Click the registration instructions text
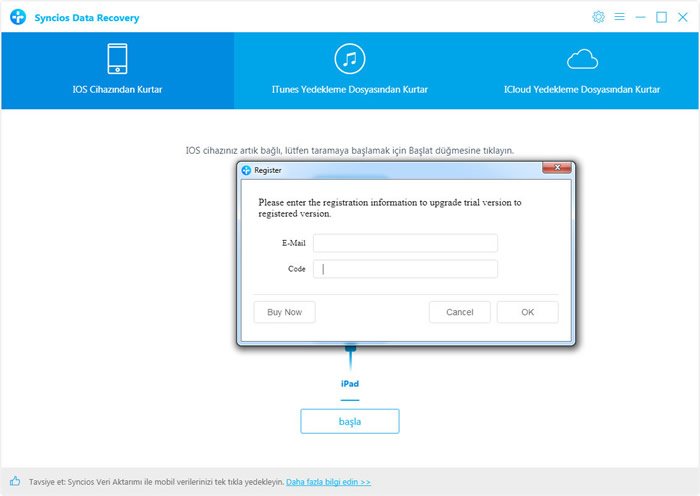 tap(390, 208)
